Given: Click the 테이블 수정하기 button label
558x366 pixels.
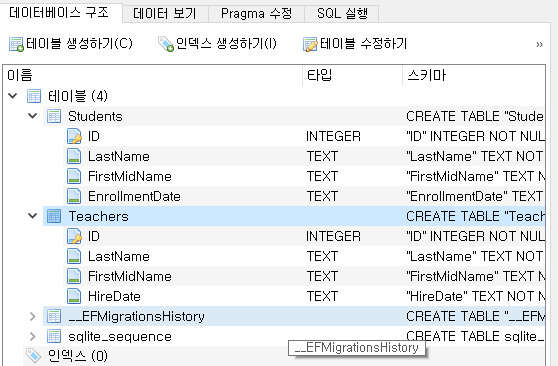Looking at the screenshot, I should [364, 44].
